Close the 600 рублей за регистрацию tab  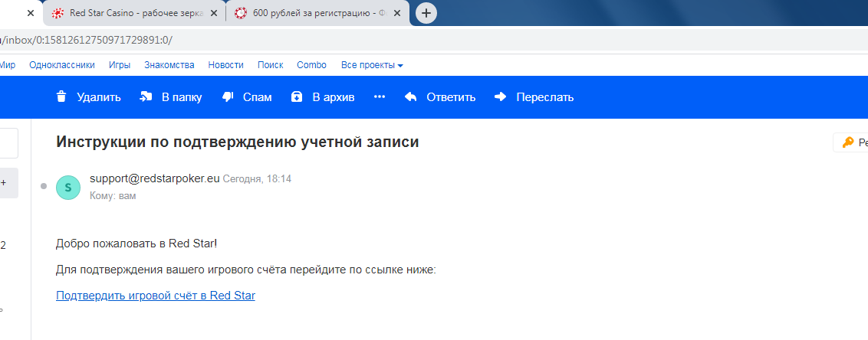pos(397,13)
